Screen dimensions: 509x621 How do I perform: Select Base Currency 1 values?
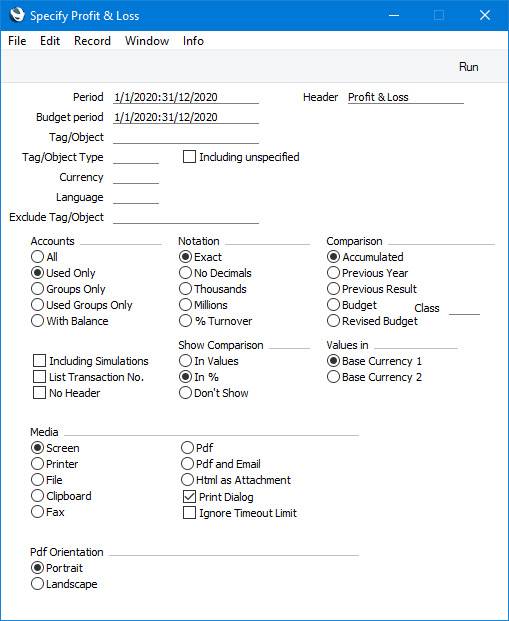(x=334, y=361)
